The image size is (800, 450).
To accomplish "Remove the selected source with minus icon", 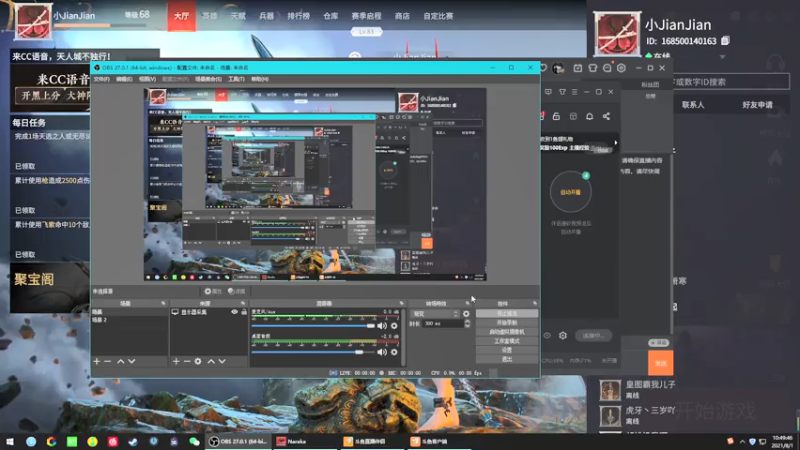I will click(x=187, y=361).
